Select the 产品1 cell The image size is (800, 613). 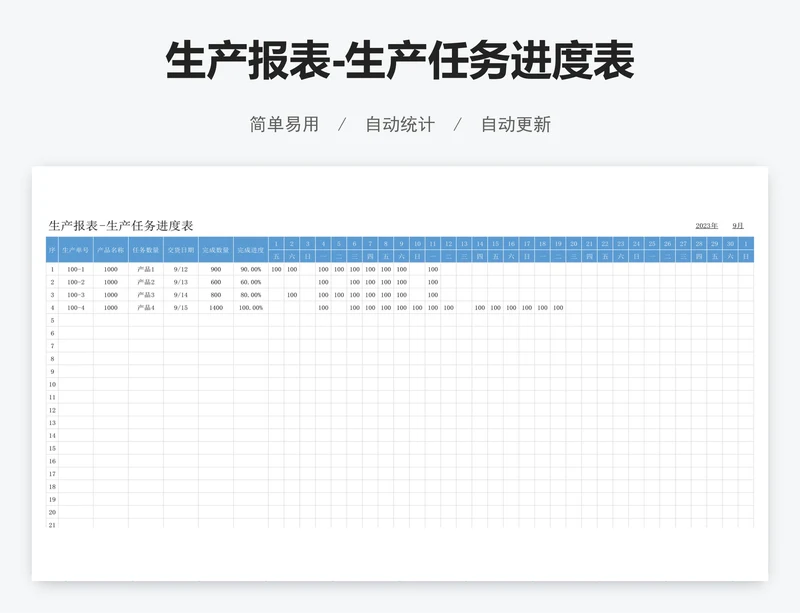coord(146,269)
